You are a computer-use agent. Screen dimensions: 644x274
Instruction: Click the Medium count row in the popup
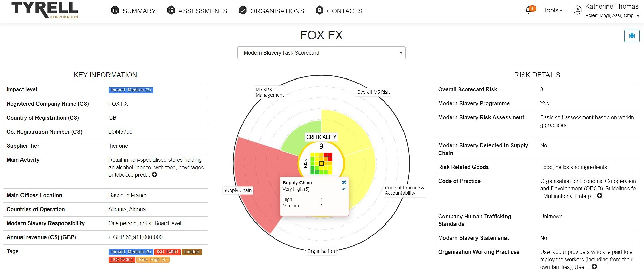303,206
